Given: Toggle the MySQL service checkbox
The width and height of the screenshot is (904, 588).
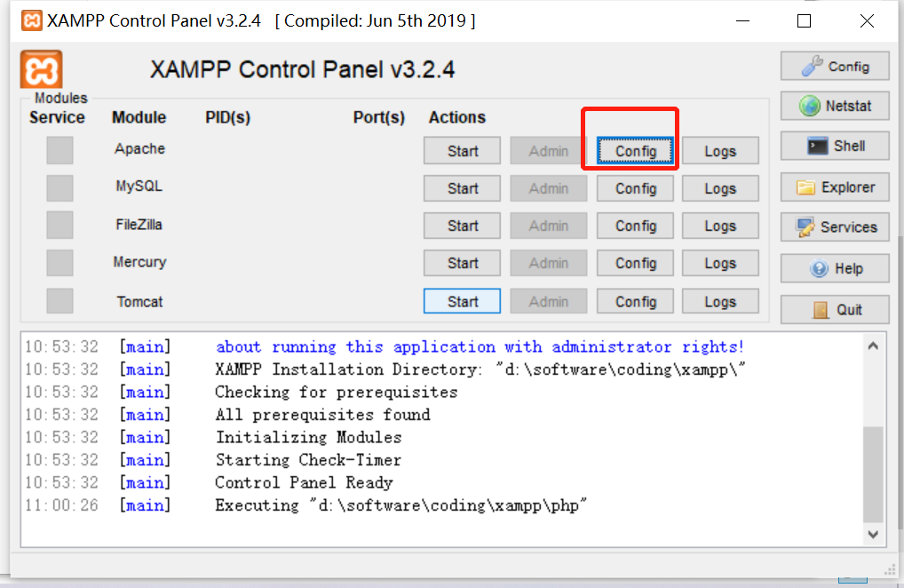Looking at the screenshot, I should pos(60,188).
